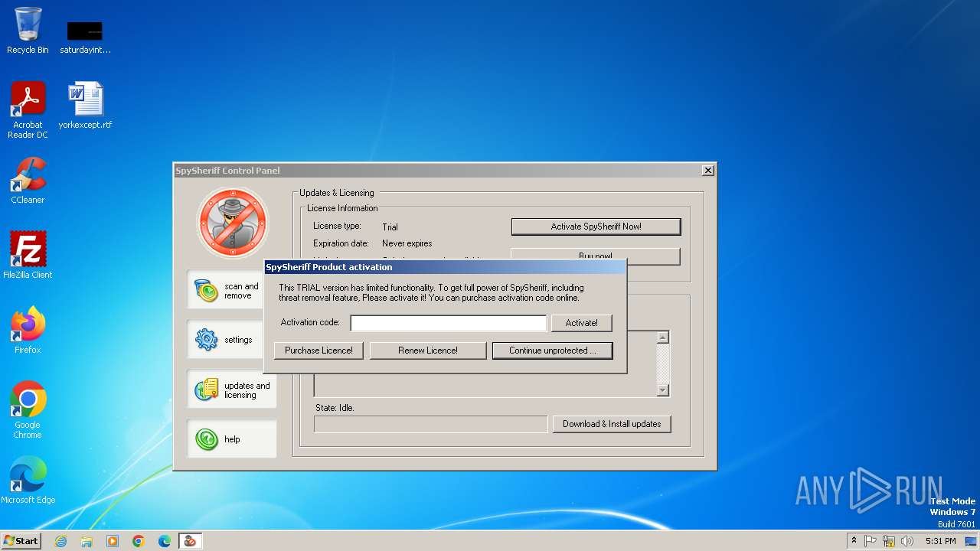Launch Chrome from the taskbar

[x=139, y=541]
